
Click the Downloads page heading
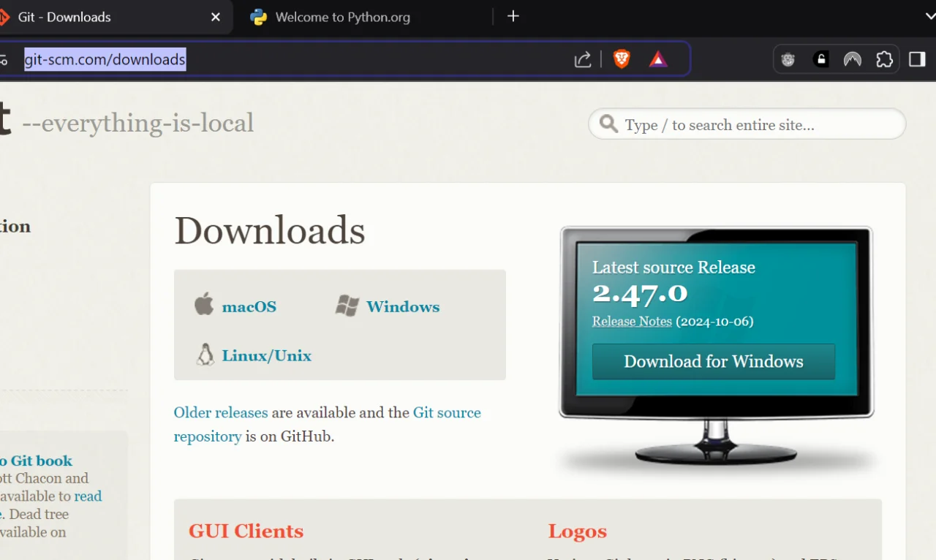pyautogui.click(x=270, y=231)
